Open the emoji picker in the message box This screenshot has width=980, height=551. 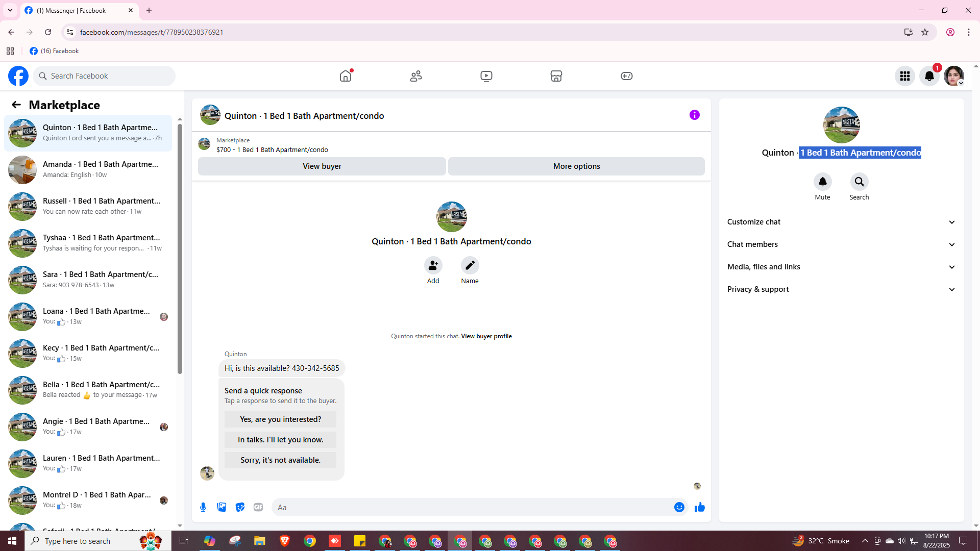[x=679, y=507]
